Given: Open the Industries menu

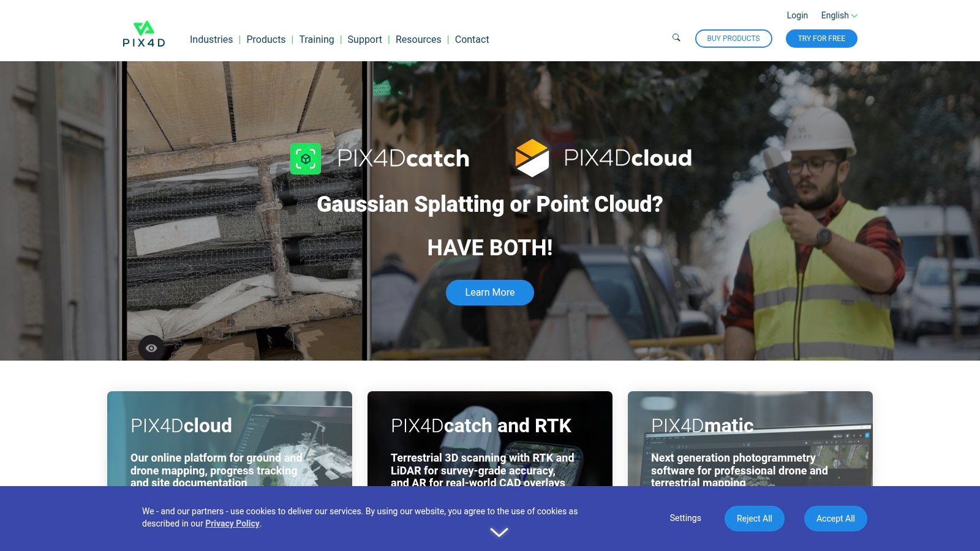Looking at the screenshot, I should pyautogui.click(x=211, y=39).
